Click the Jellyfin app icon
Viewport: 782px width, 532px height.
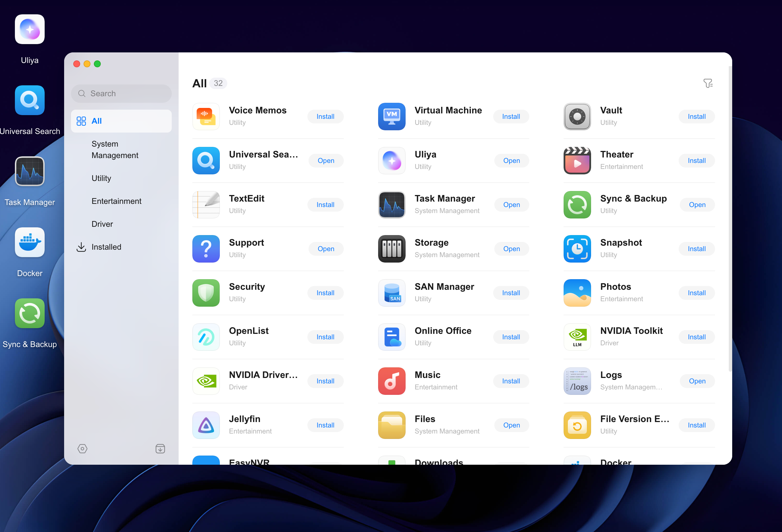tap(206, 425)
